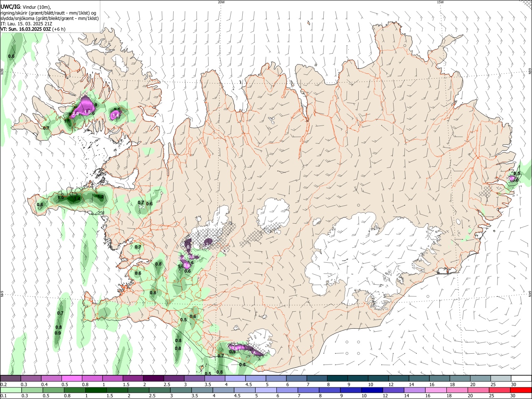Click the rain legend swatch between 5 and 6
The width and height of the screenshot is (532, 399).
coord(266,390)
